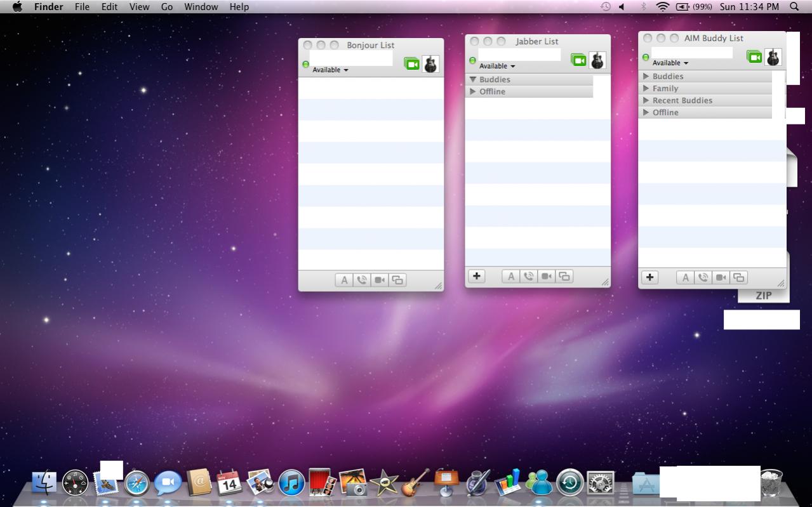812x507 pixels.
Task: Click the guitar buddy picture in Jabber List
Action: pos(597,60)
